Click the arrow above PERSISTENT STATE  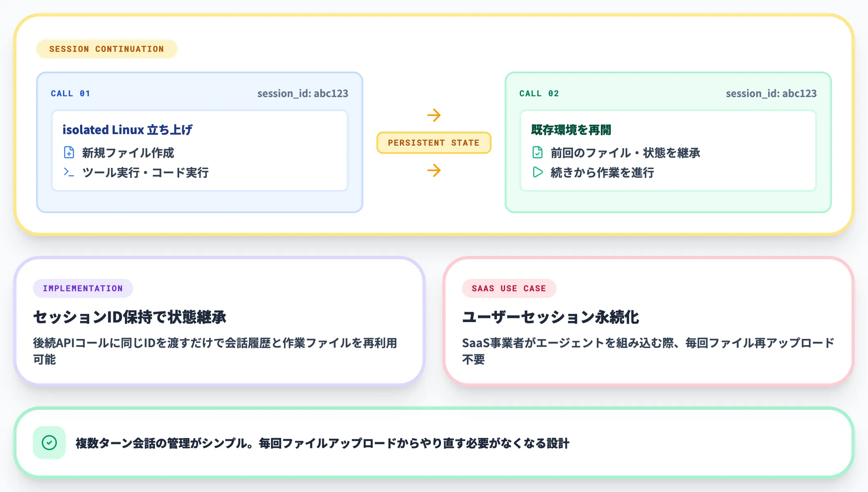pyautogui.click(x=434, y=115)
